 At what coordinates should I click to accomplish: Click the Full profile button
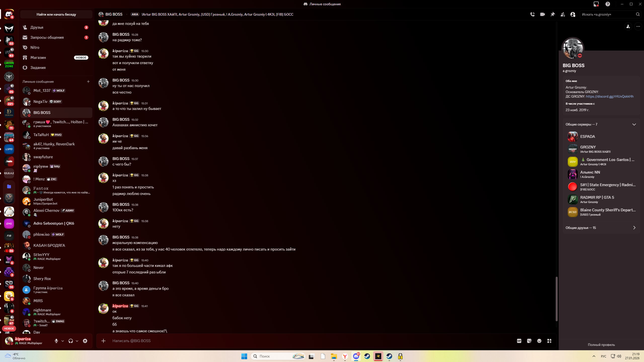601,345
